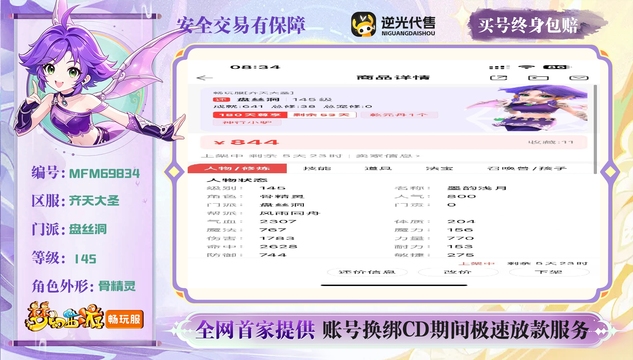Switch to the 技能 tab

point(317,168)
